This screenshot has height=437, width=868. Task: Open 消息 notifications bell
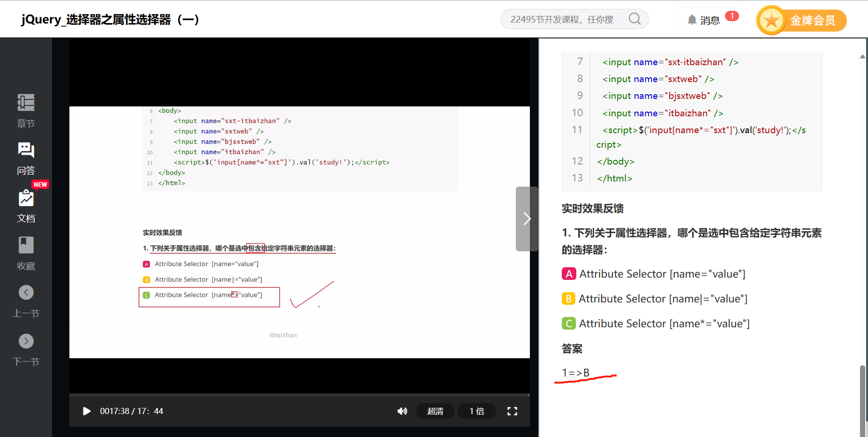(692, 20)
